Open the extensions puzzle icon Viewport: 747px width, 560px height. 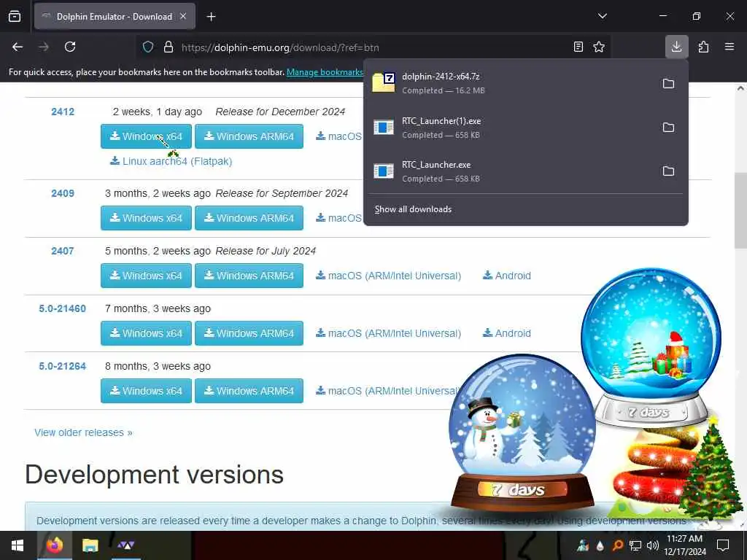click(703, 47)
